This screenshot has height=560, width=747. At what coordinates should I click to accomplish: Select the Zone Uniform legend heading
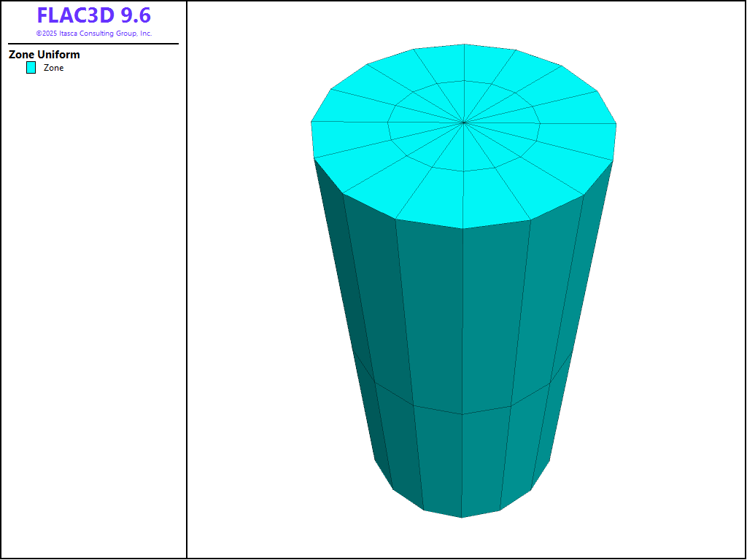44,55
